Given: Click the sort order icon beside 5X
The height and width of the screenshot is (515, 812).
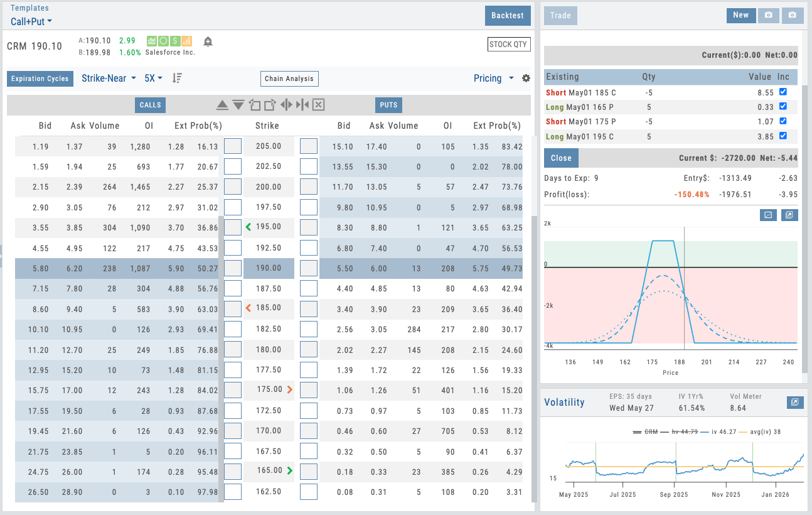Looking at the screenshot, I should [178, 79].
